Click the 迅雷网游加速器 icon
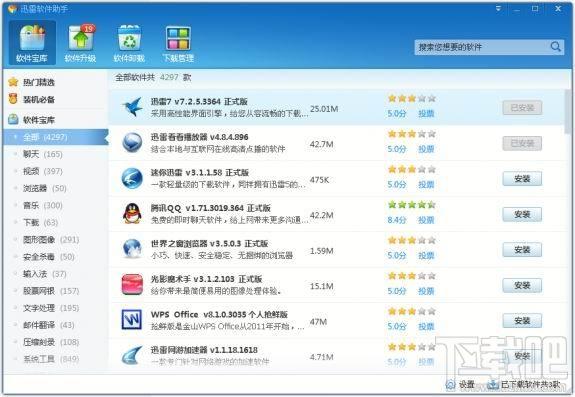 tap(132, 355)
